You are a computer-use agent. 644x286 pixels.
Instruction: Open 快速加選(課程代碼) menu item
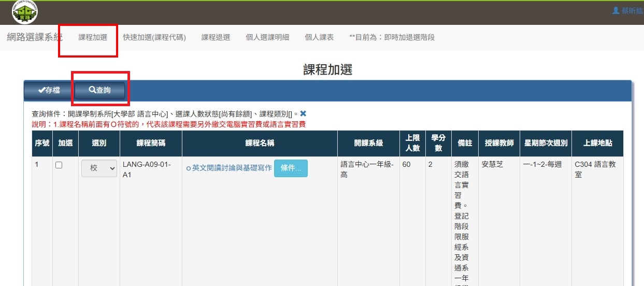(x=154, y=37)
